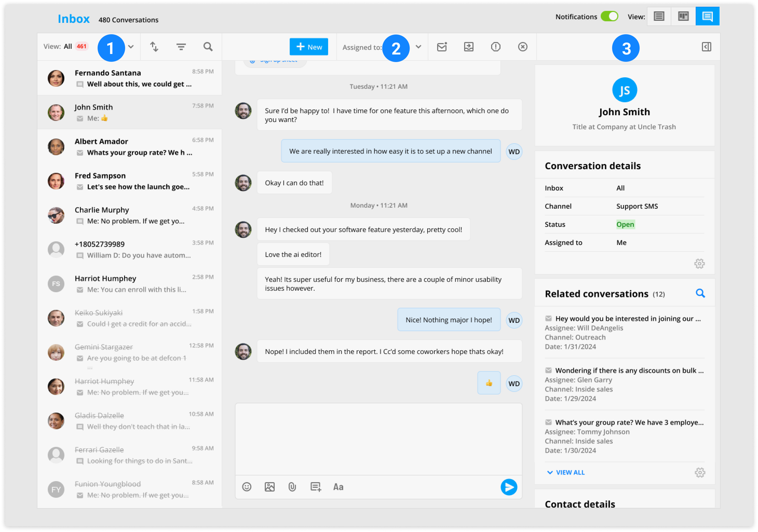Viewport: 758px width, 532px height.
Task: Click the mark as spam alert icon
Action: (x=496, y=47)
